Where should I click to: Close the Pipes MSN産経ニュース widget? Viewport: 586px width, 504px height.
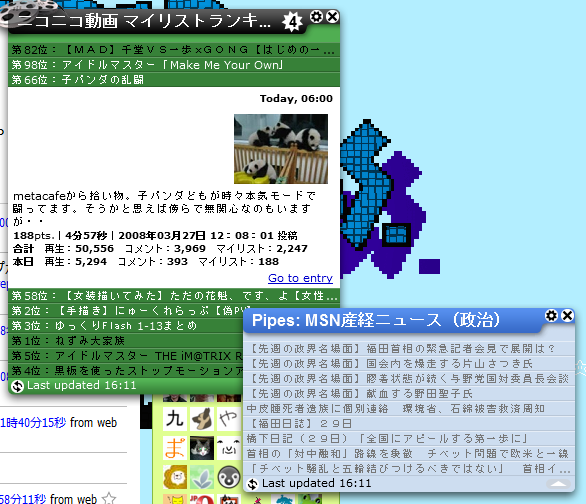pos(567,316)
